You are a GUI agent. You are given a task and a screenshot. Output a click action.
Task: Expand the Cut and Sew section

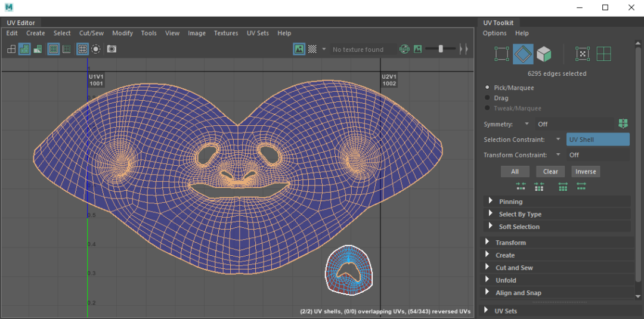(x=557, y=268)
